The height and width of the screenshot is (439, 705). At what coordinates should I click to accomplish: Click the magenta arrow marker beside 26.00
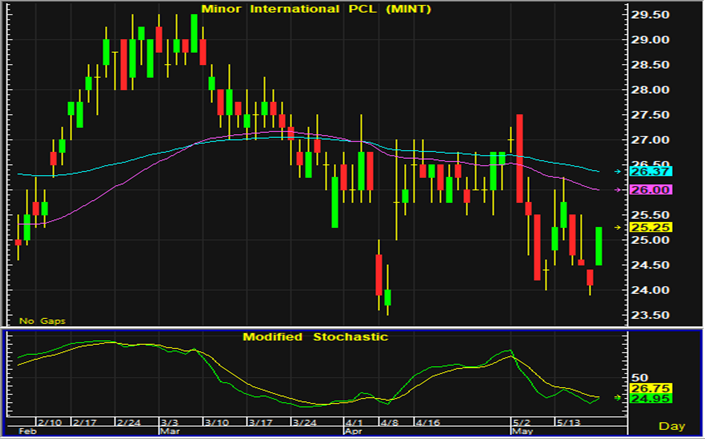pos(618,190)
